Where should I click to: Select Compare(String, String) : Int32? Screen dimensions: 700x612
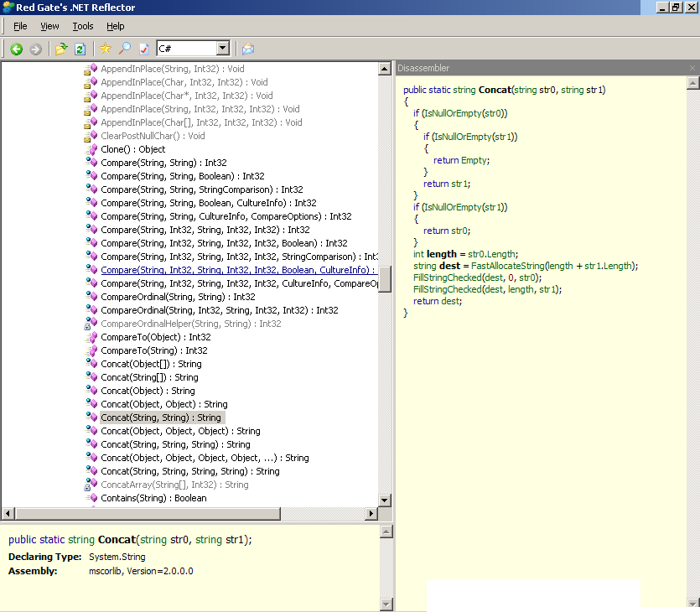163,163
